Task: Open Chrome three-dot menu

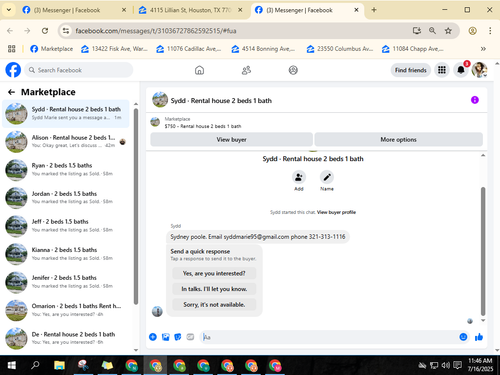Action: point(490,31)
